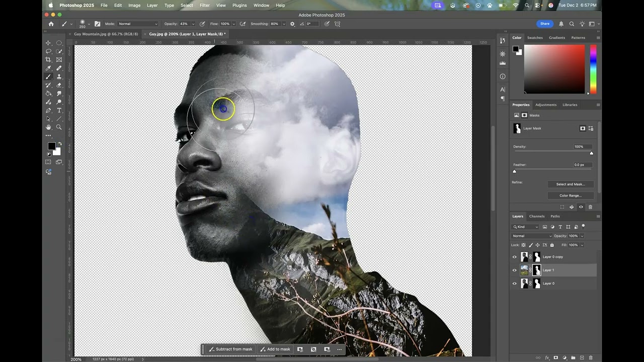Delete layer using Layers panel trash icon

pos(591,357)
